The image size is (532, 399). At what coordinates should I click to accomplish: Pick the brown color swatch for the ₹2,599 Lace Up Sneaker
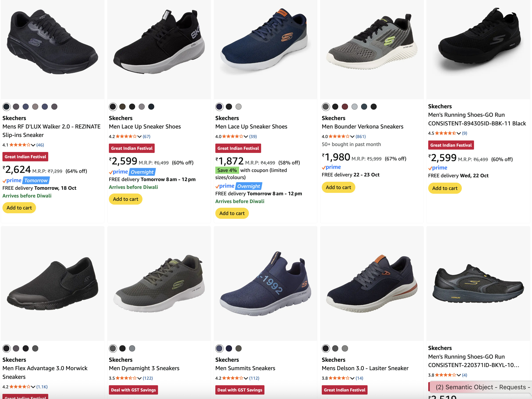pyautogui.click(x=122, y=107)
